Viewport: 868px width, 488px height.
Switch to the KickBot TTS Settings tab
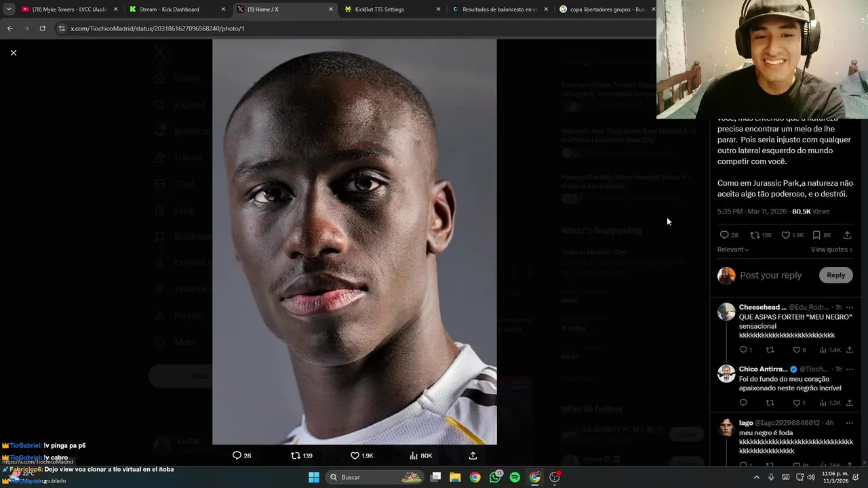click(x=392, y=9)
